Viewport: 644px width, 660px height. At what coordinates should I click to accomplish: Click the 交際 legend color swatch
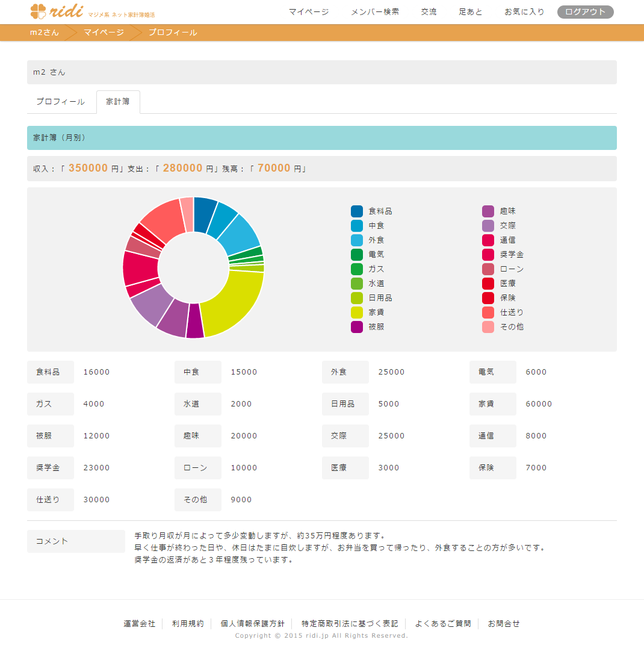pyautogui.click(x=488, y=226)
